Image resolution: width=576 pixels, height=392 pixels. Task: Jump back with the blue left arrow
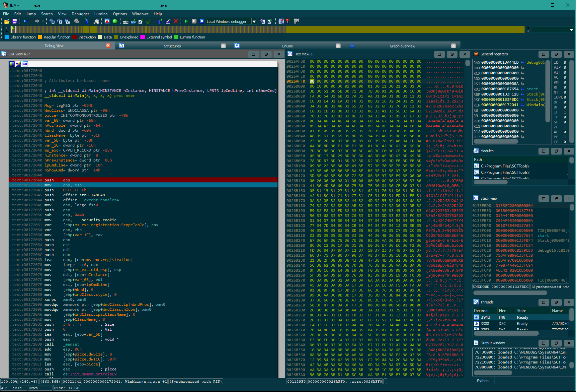click(x=25, y=21)
